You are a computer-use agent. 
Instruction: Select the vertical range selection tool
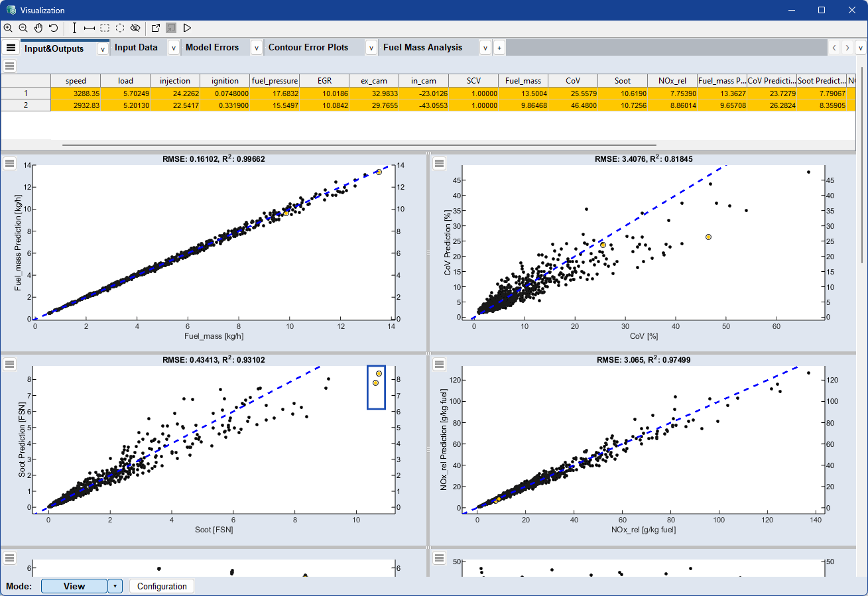[74, 28]
